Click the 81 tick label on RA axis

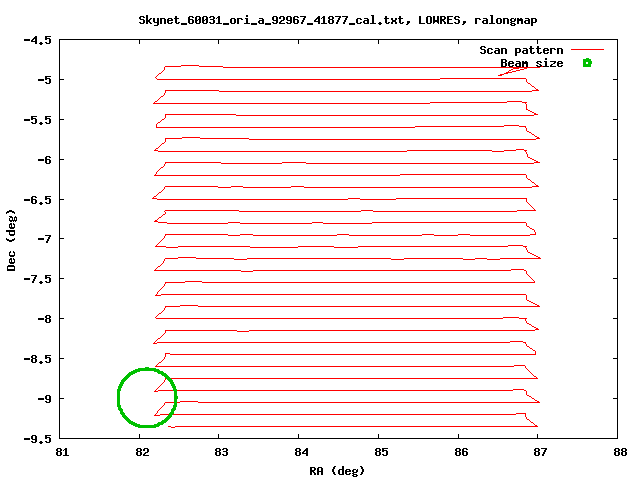(61, 452)
